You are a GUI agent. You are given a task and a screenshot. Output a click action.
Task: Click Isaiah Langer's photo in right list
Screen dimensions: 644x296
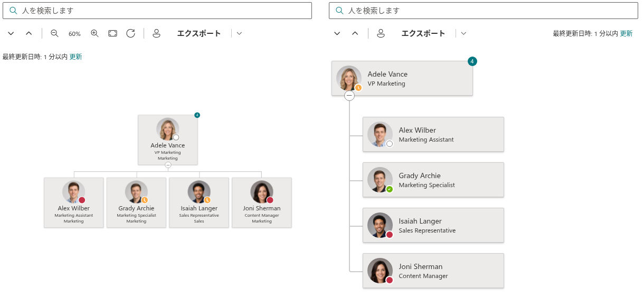[380, 225]
